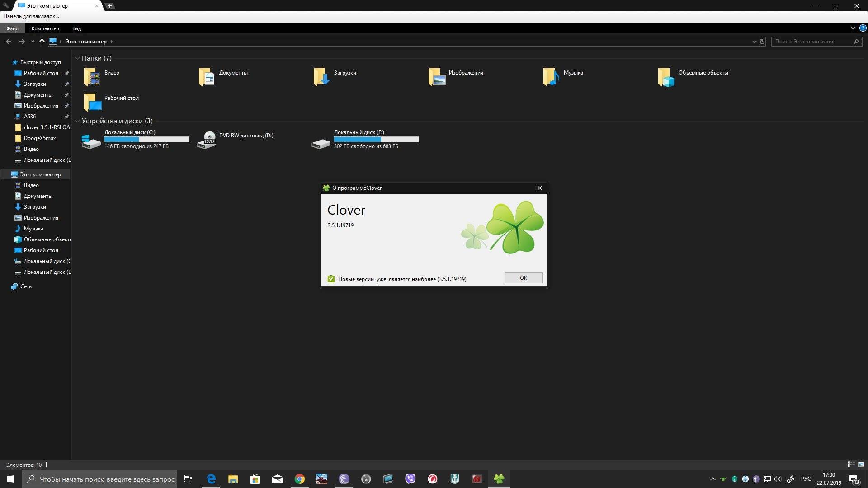Select Локальный диск (C:) drive
The height and width of the screenshot is (488, 868).
[135, 140]
